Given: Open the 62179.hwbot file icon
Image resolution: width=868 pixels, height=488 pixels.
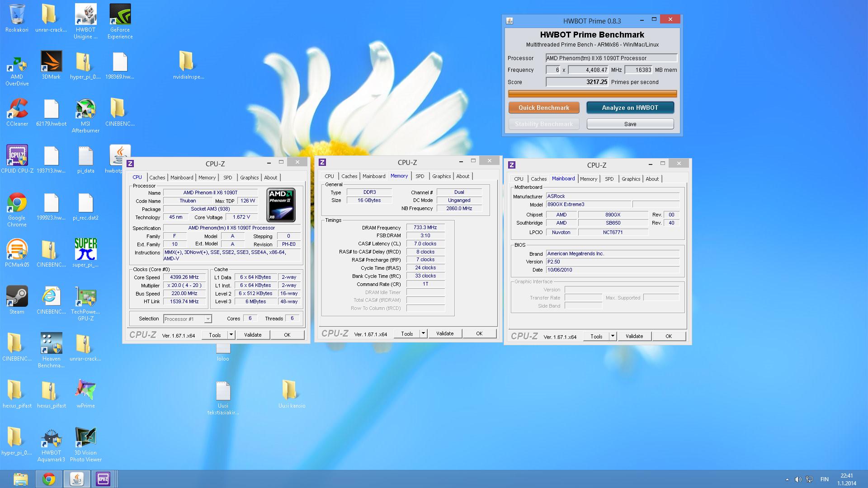Looking at the screenshot, I should (51, 112).
